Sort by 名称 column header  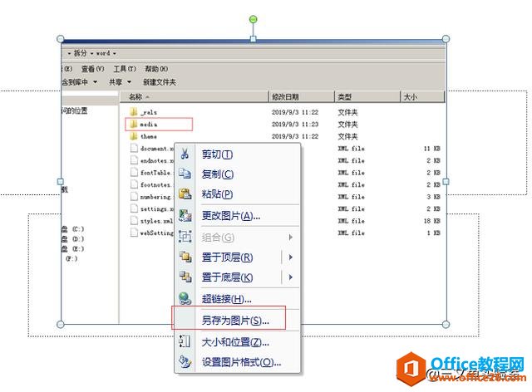coord(195,97)
